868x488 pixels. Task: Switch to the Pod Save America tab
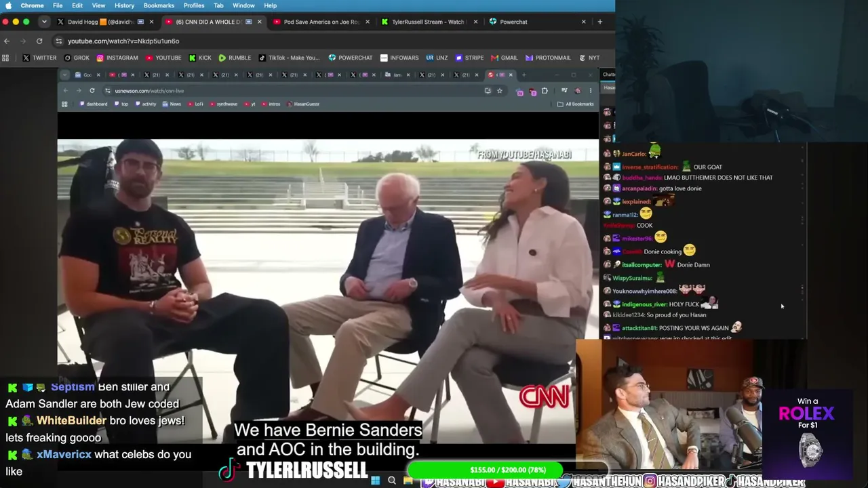[x=321, y=22]
